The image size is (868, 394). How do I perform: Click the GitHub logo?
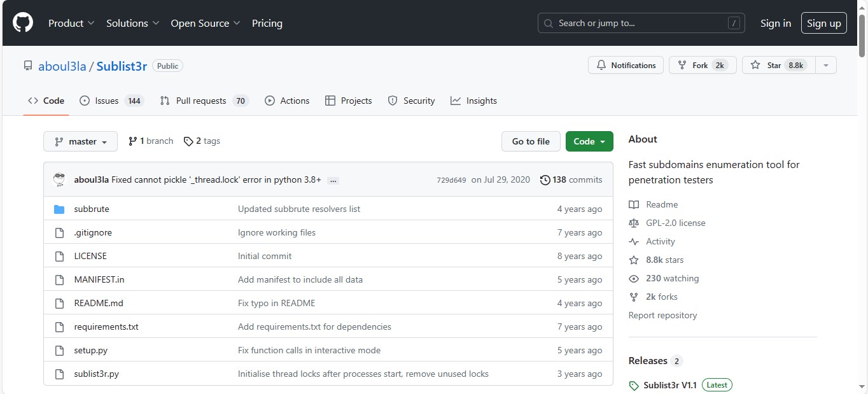pos(23,21)
